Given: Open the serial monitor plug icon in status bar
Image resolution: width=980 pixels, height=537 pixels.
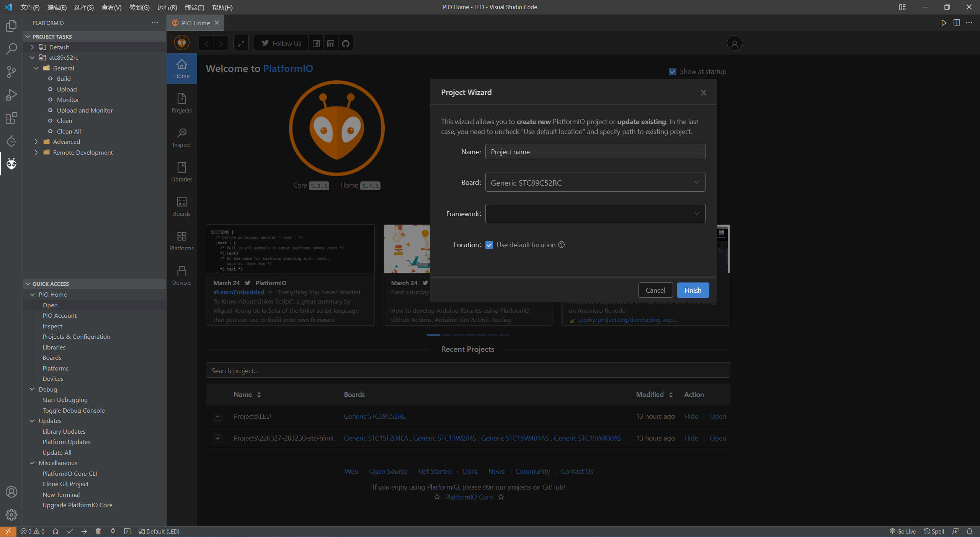Looking at the screenshot, I should [x=113, y=531].
